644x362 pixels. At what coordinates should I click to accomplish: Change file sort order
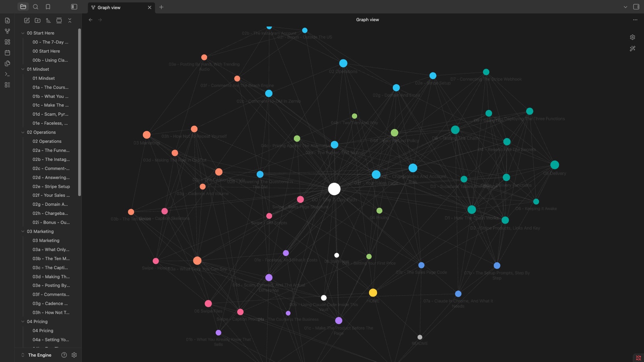pos(48,20)
